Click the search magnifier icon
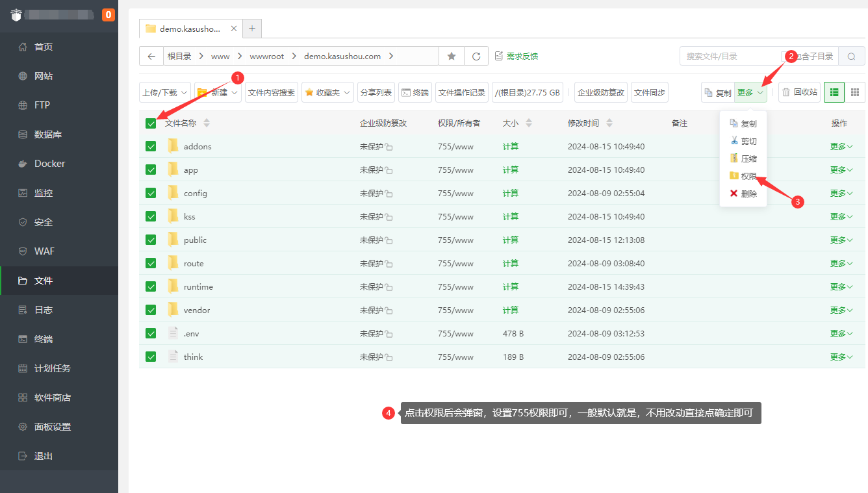The image size is (868, 493). (x=851, y=57)
